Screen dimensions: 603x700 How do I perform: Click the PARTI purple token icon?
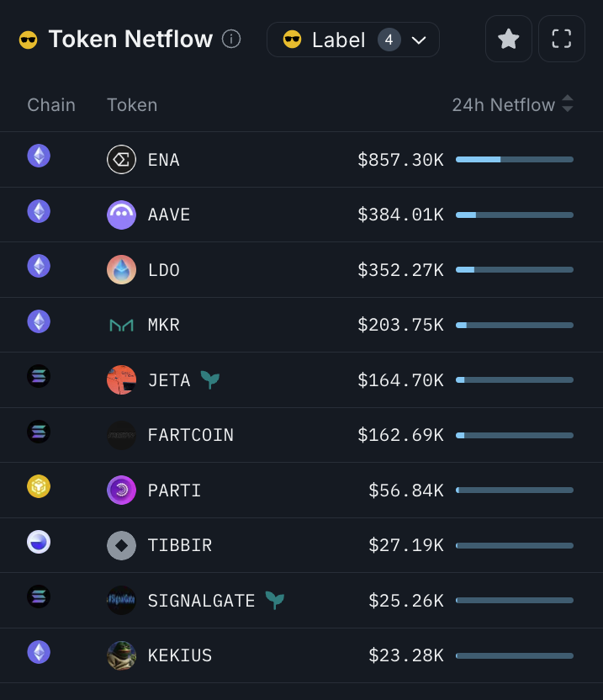(121, 491)
